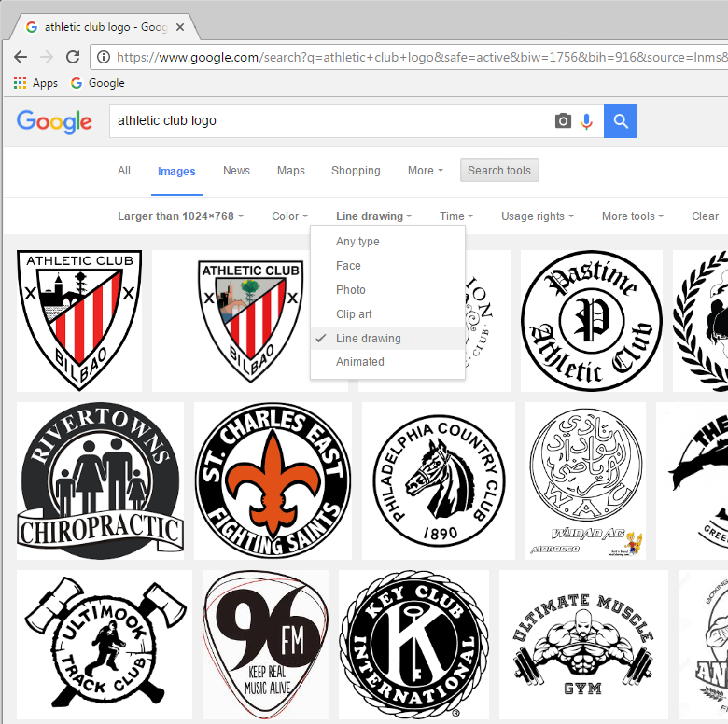728x724 pixels.
Task: Click the microphone voice search icon
Action: click(587, 121)
